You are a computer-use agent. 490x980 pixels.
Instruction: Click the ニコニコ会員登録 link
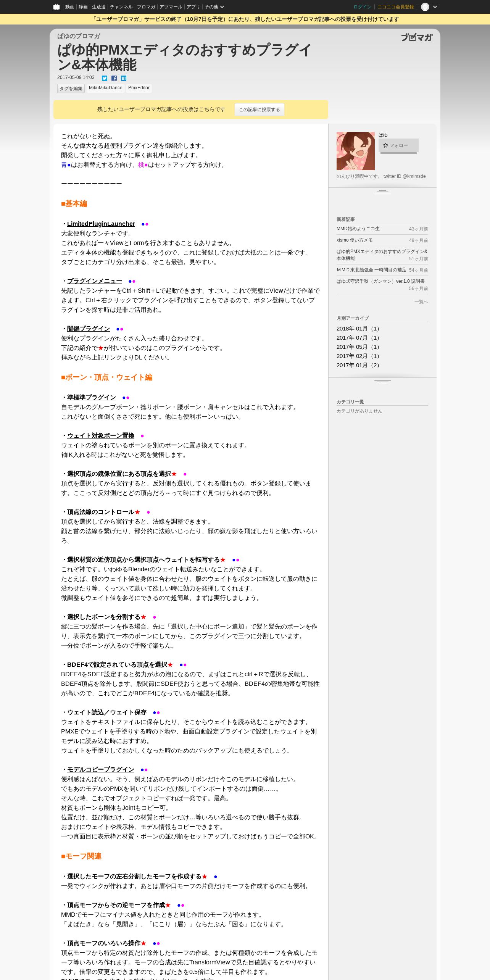click(396, 7)
